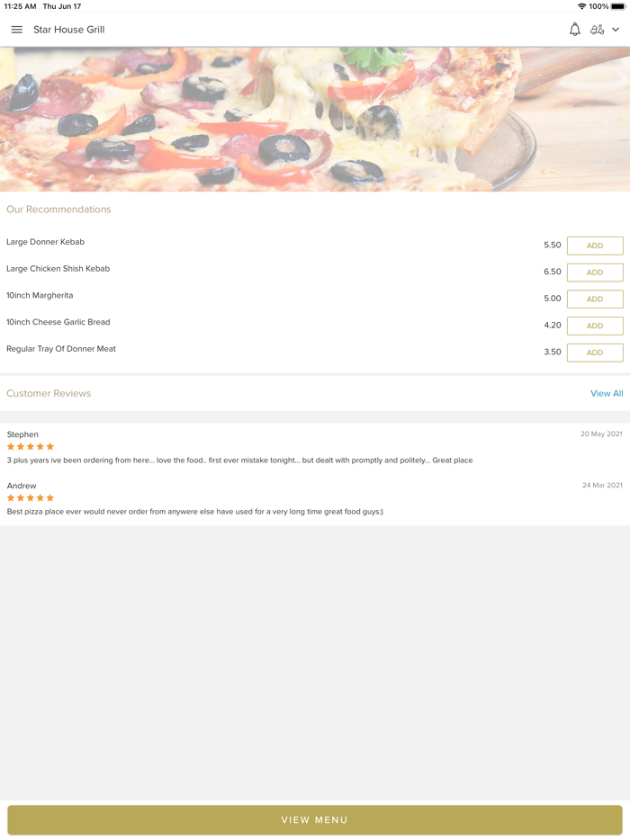Add the 10inch Margherita pizza
Image resolution: width=630 pixels, height=840 pixels.
click(x=594, y=299)
